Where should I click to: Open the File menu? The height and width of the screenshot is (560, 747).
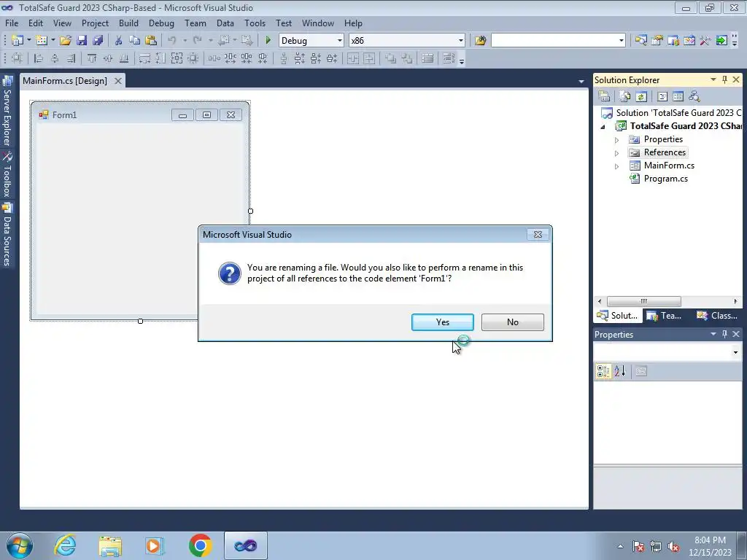[12, 23]
